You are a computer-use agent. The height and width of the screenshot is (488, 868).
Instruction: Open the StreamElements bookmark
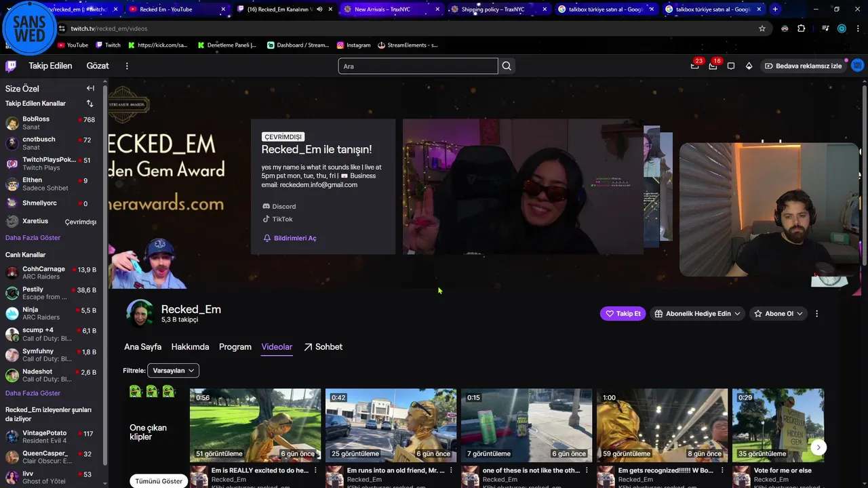click(408, 45)
